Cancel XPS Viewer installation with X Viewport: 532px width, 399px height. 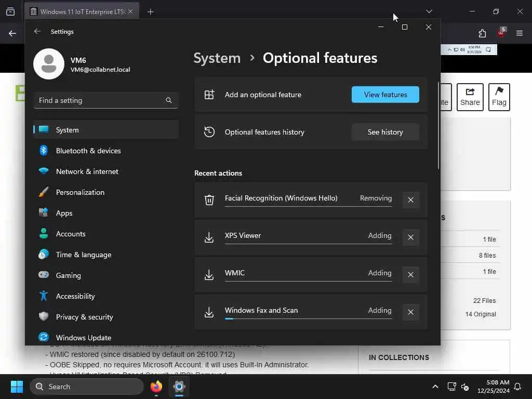point(410,237)
